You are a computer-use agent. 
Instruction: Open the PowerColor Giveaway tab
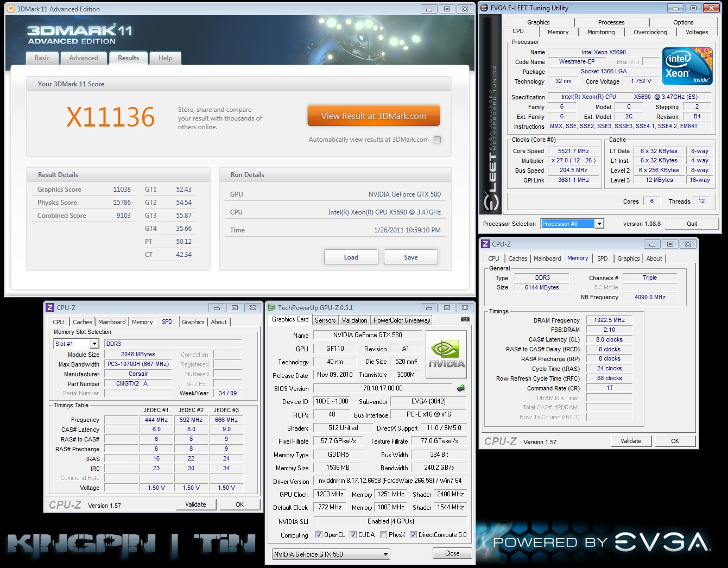(402, 320)
